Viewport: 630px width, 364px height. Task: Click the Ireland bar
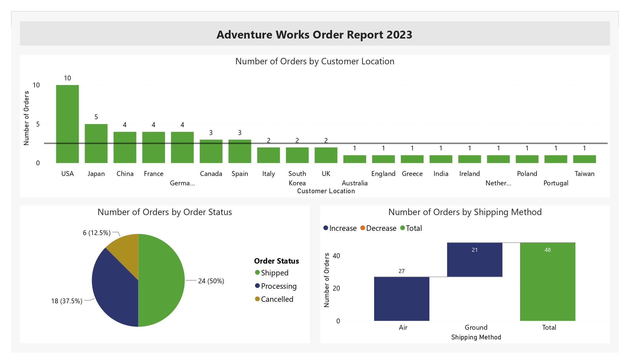469,159
